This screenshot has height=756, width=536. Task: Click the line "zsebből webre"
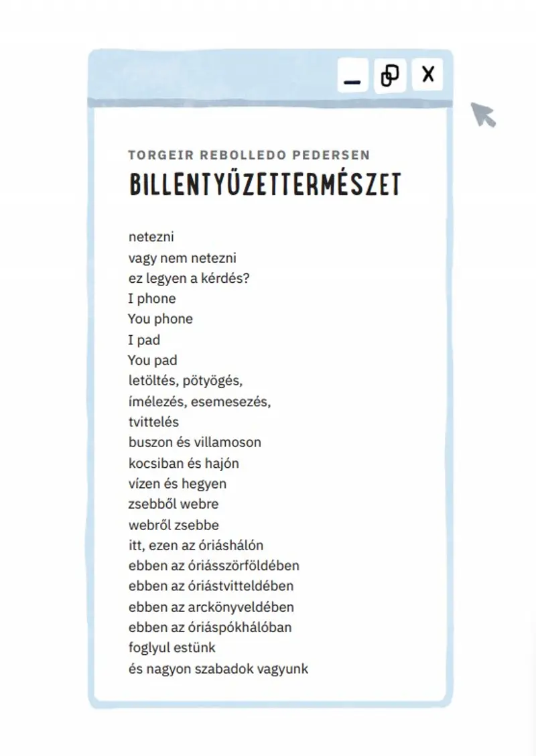pos(174,504)
